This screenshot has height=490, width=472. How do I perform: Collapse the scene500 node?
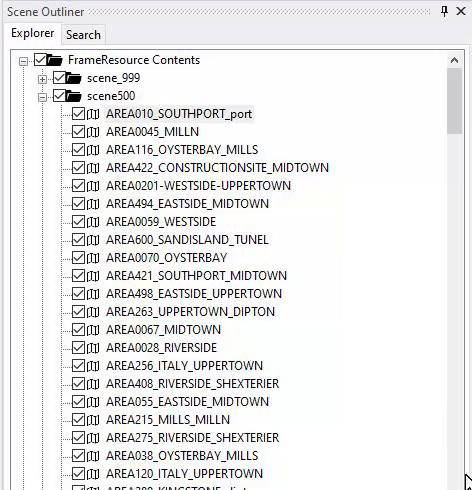point(42,97)
